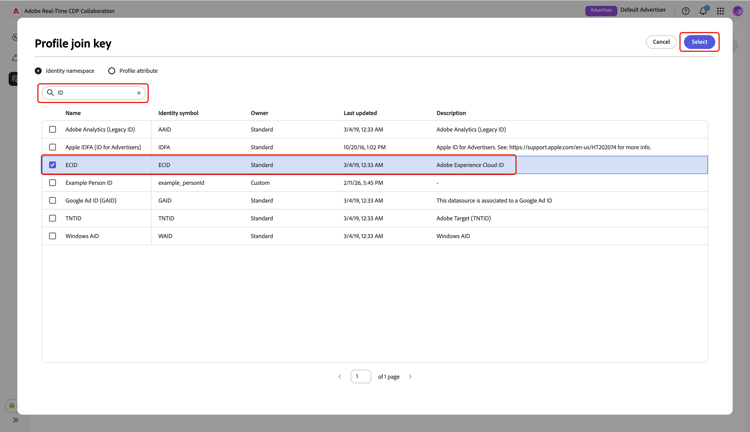This screenshot has width=750, height=432.
Task: Click the Description column header
Action: point(451,113)
